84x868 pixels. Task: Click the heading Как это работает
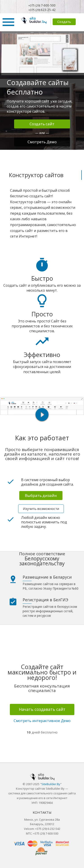pos(42,438)
